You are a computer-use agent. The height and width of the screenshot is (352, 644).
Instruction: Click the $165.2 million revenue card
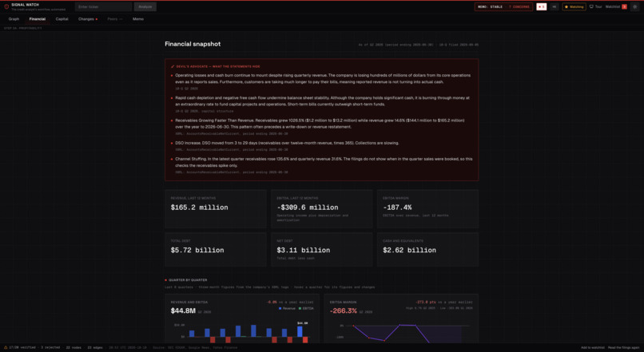(x=216, y=209)
